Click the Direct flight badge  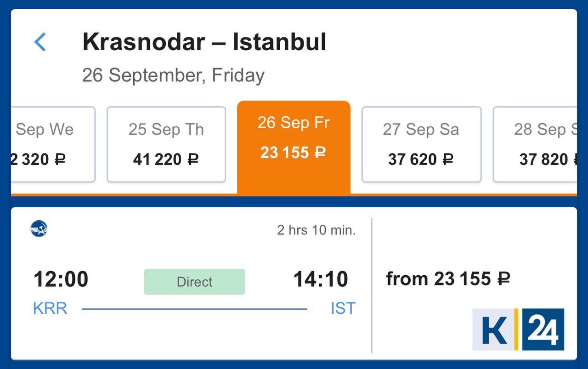pos(194,282)
